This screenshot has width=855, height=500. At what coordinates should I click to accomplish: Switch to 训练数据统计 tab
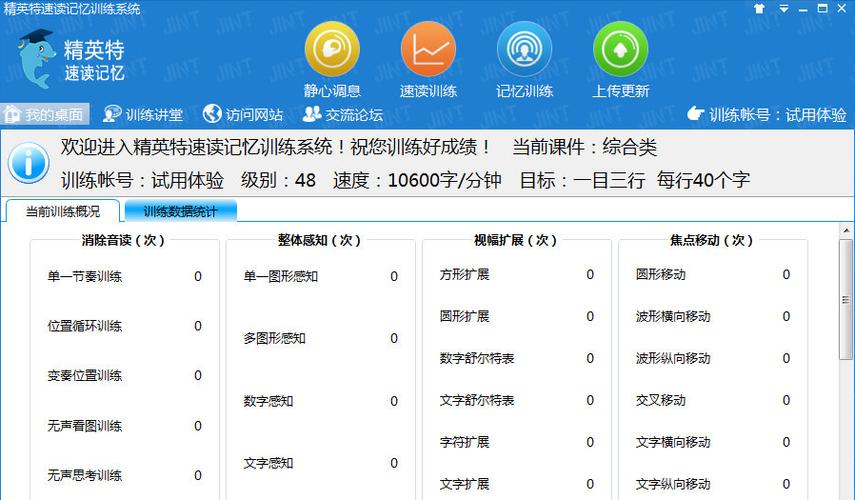point(180,212)
